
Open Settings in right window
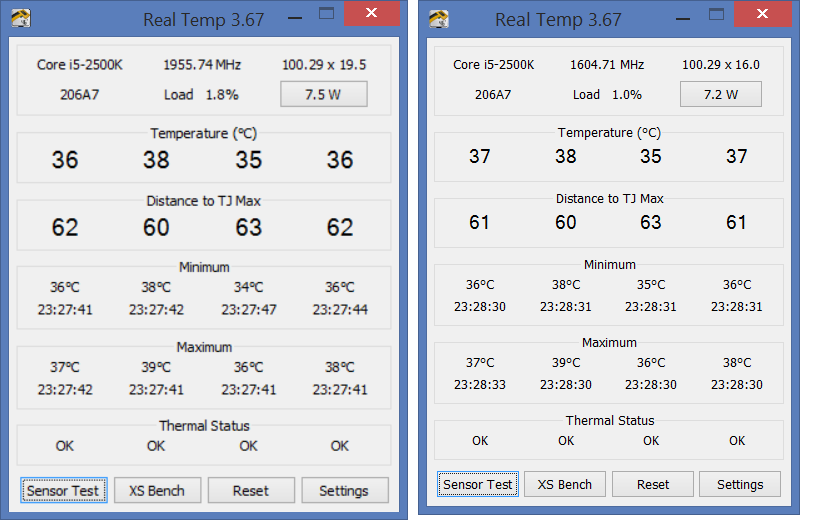740,484
